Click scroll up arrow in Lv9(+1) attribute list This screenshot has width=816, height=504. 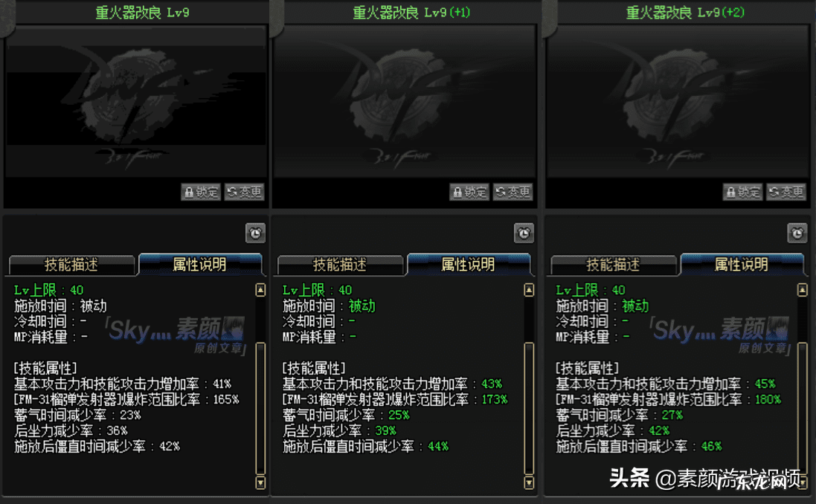coord(529,290)
